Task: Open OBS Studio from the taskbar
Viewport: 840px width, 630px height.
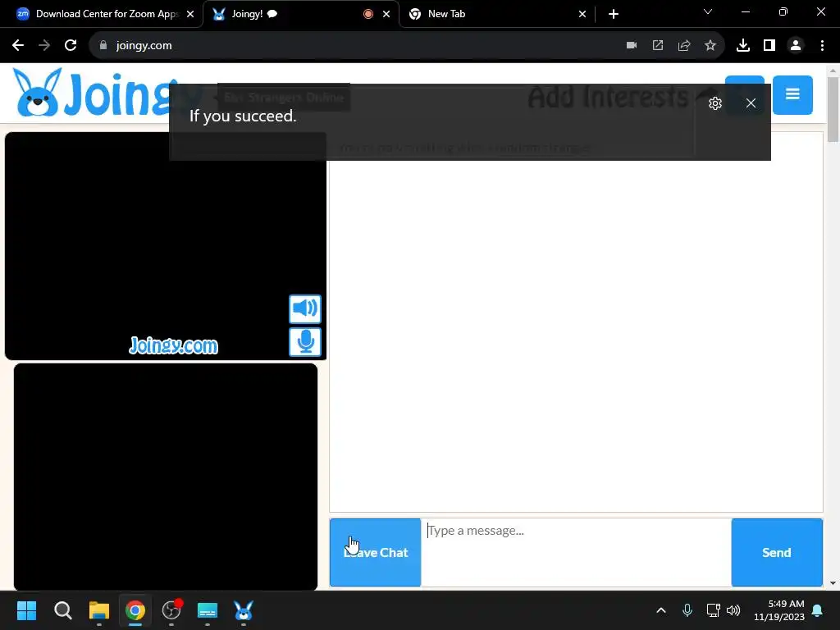Action: point(171,610)
